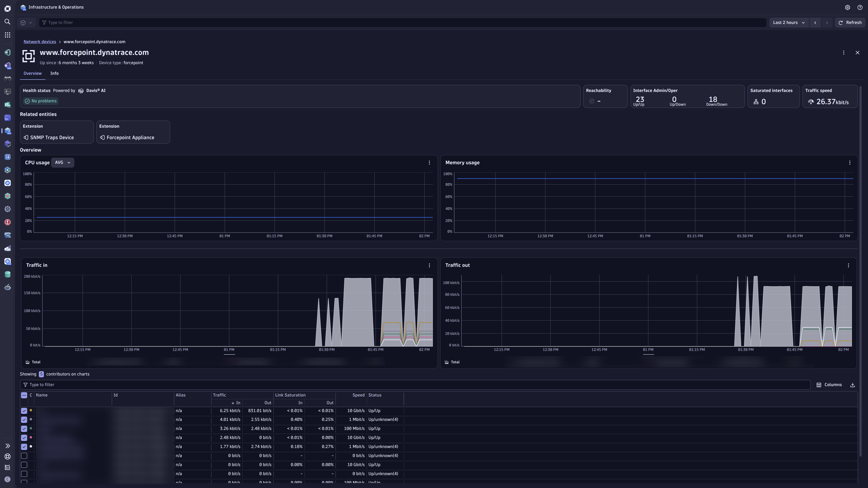Sort by Traffic In column
Viewport: 868px width, 488px height.
pos(236,403)
